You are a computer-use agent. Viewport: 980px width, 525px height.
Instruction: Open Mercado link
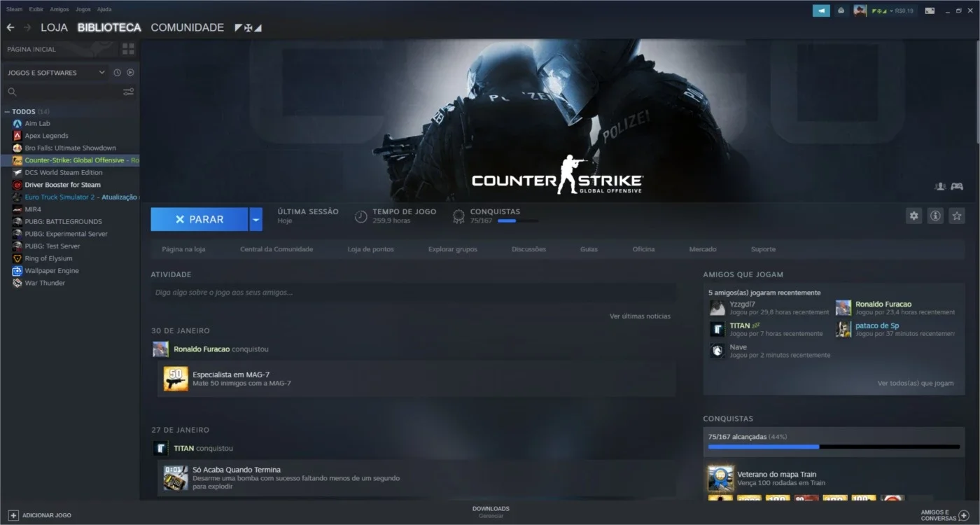(x=703, y=249)
